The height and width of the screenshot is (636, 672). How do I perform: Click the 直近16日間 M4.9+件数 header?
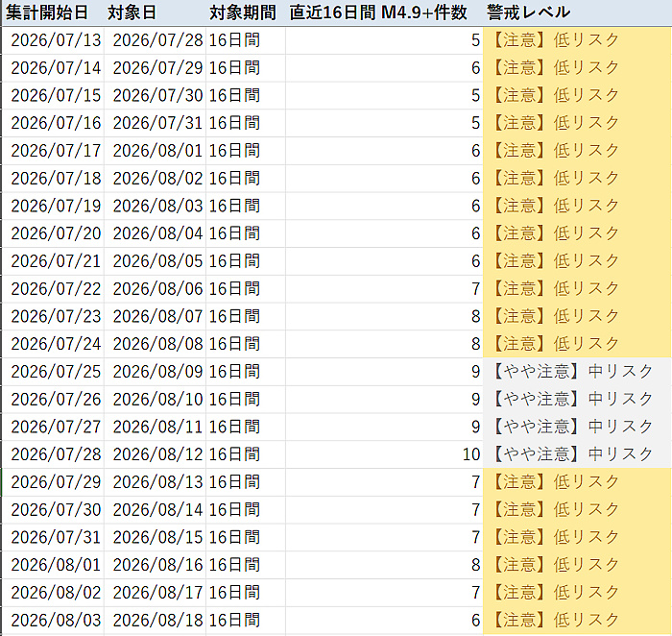coord(384,12)
